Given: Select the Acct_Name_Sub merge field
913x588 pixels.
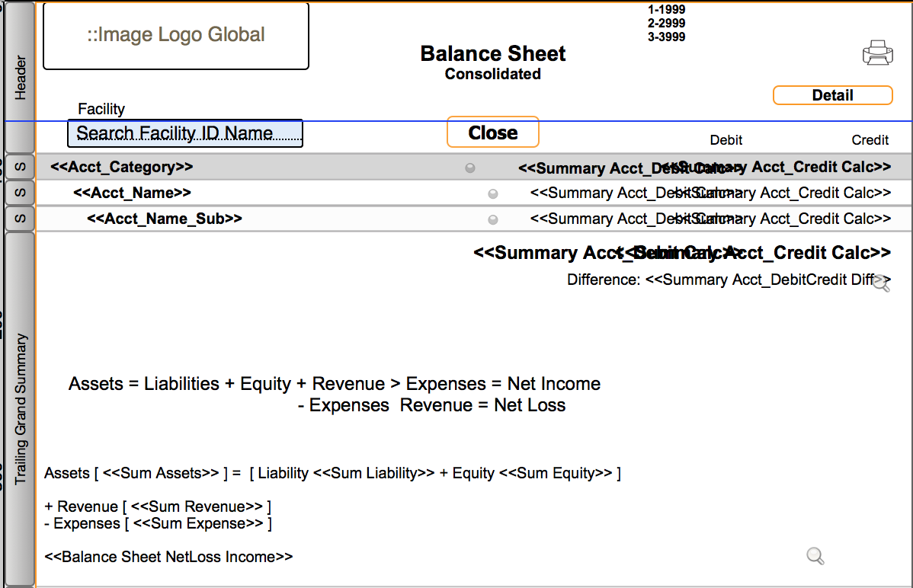Looking at the screenshot, I should [x=165, y=219].
